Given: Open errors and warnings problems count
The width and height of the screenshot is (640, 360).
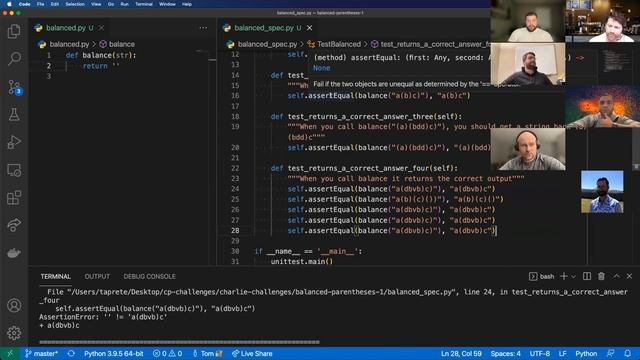Looking at the screenshot, I should coord(167,353).
